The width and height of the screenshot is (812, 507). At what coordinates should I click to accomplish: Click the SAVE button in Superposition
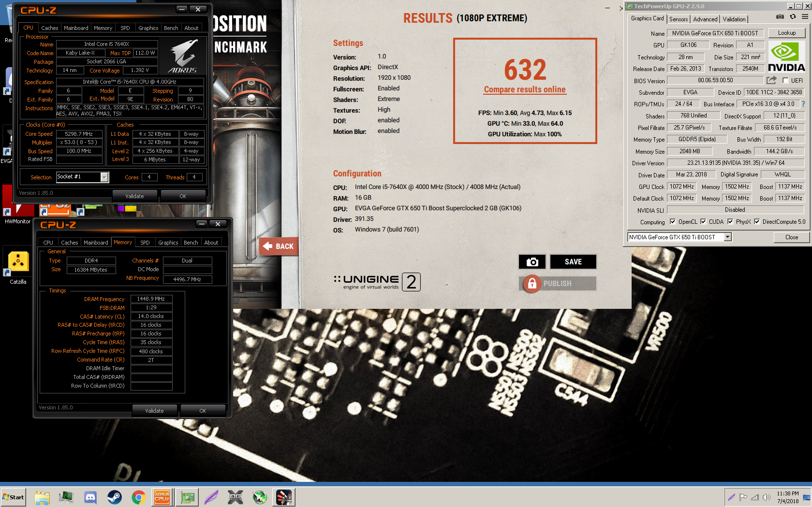pos(573,261)
